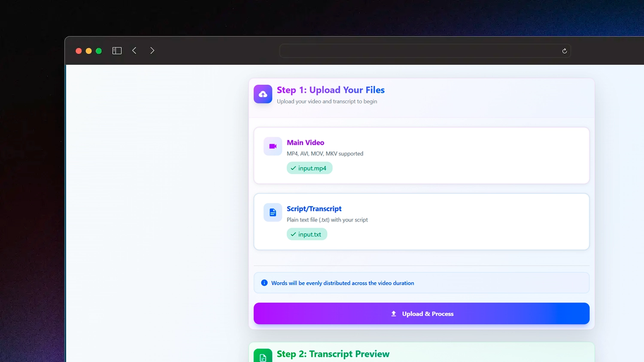Maximize the window with the green button
644x362 pixels.
(99, 51)
